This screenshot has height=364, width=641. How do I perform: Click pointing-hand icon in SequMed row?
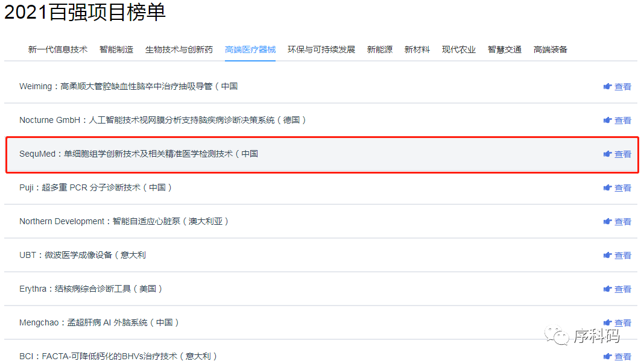pyautogui.click(x=607, y=154)
